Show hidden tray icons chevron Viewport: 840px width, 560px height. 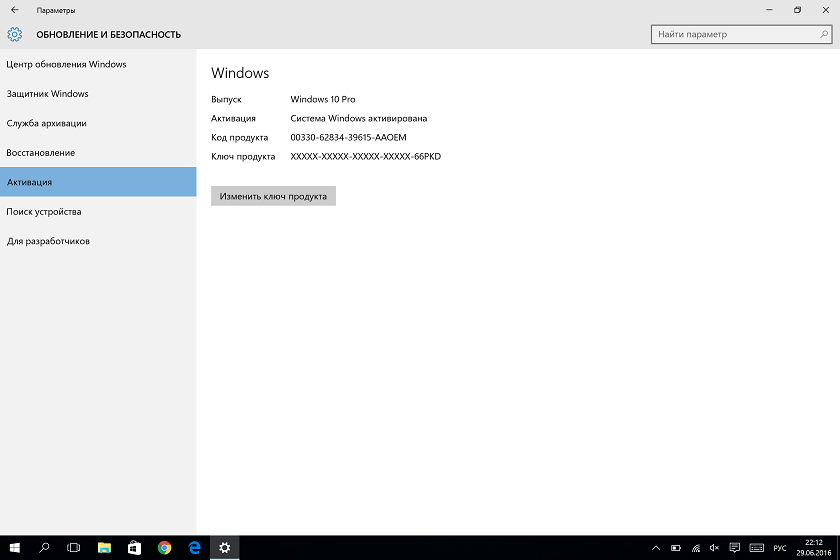pyautogui.click(x=656, y=548)
